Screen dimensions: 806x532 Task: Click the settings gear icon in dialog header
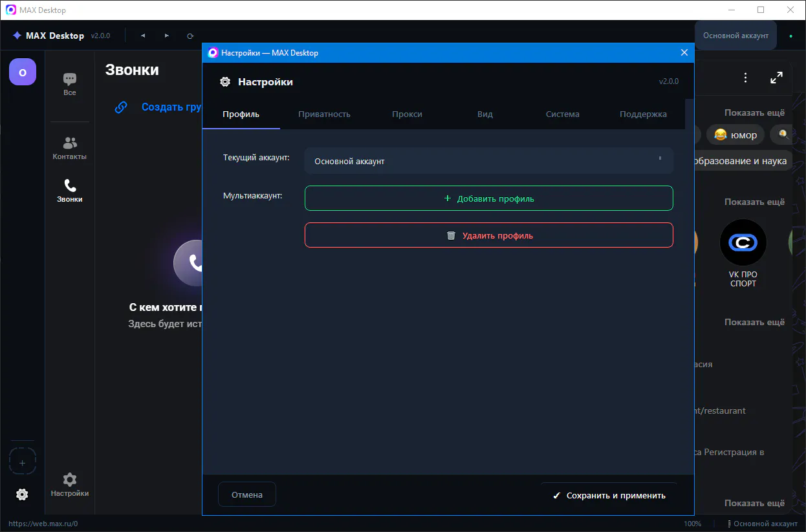pyautogui.click(x=225, y=82)
